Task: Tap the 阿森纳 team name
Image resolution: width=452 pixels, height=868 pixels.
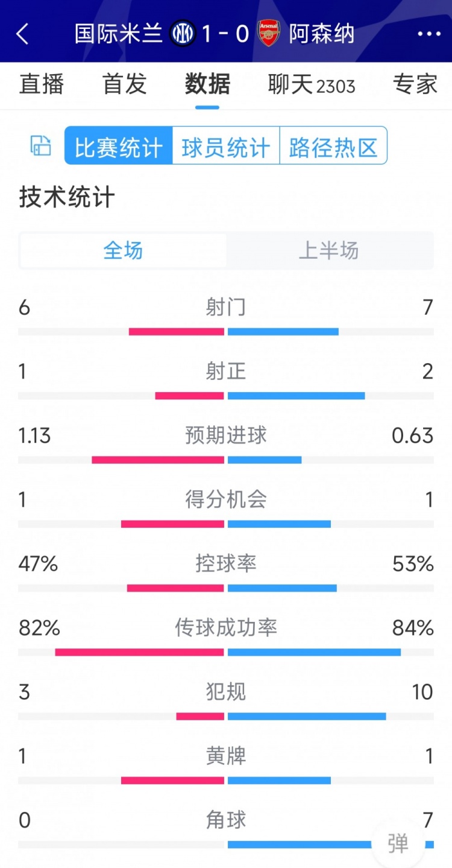Action: point(322,34)
